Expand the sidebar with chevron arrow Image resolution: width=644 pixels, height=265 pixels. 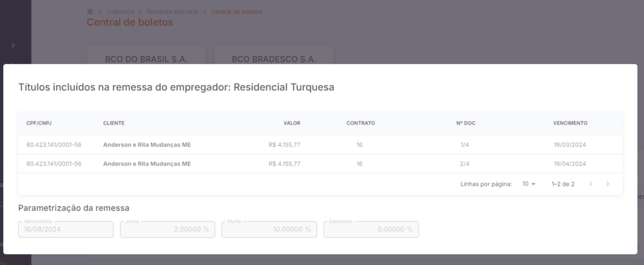(13, 45)
